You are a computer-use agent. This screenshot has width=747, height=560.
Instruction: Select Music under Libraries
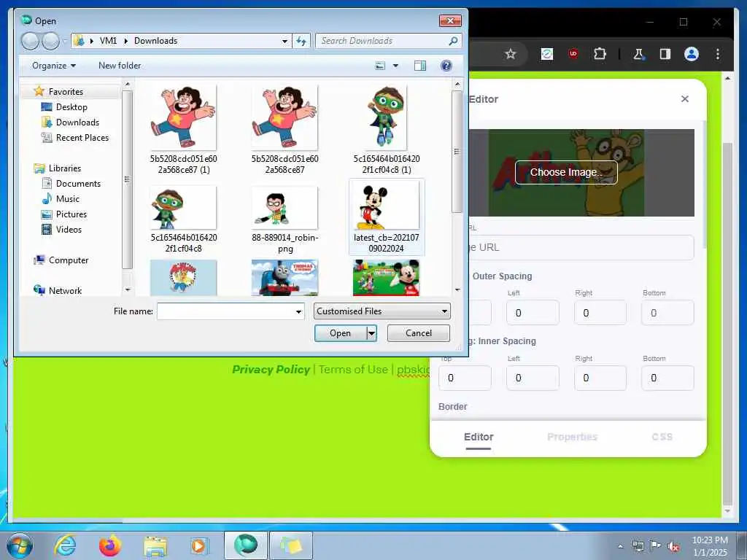pyautogui.click(x=68, y=199)
